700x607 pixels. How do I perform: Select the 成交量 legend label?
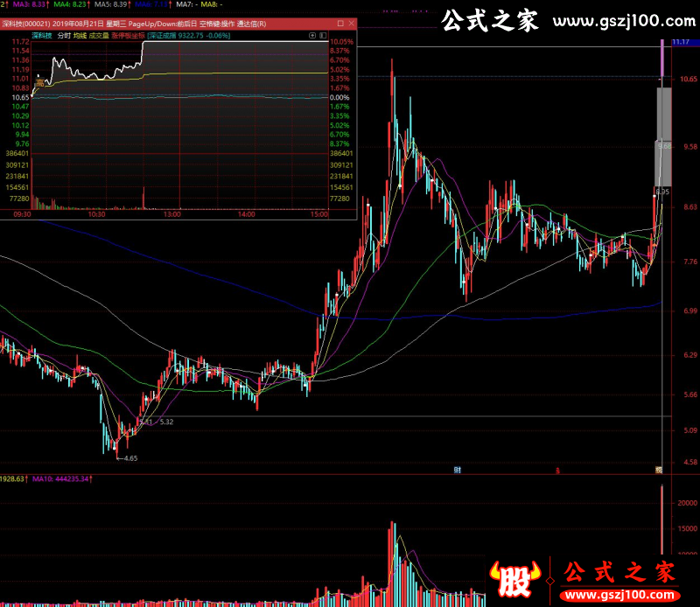pos(99,35)
